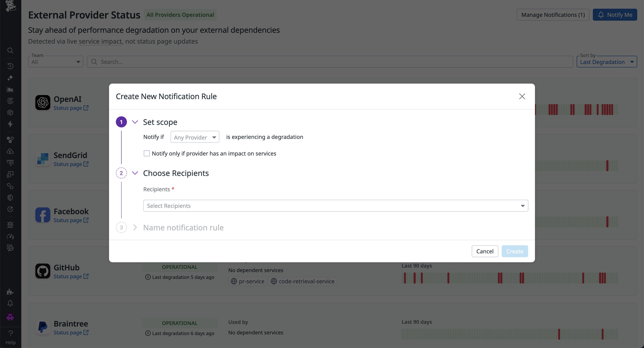Open the recent activity history icon
Screen dimensions: 644x348
coord(10,66)
